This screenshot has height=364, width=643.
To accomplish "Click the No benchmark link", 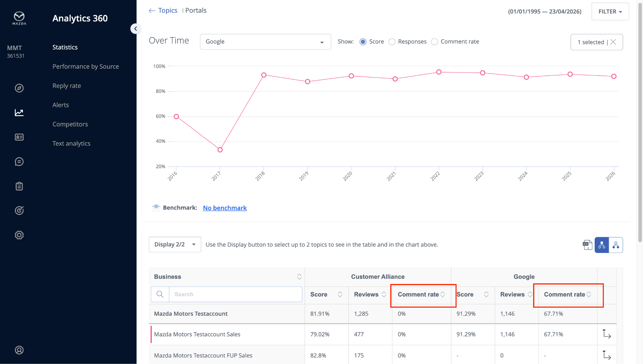I will point(225,208).
